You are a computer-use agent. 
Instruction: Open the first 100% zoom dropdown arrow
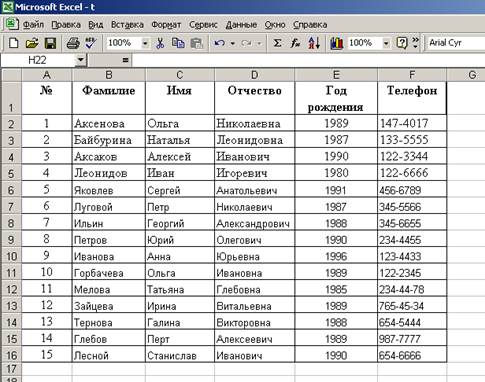(145, 43)
